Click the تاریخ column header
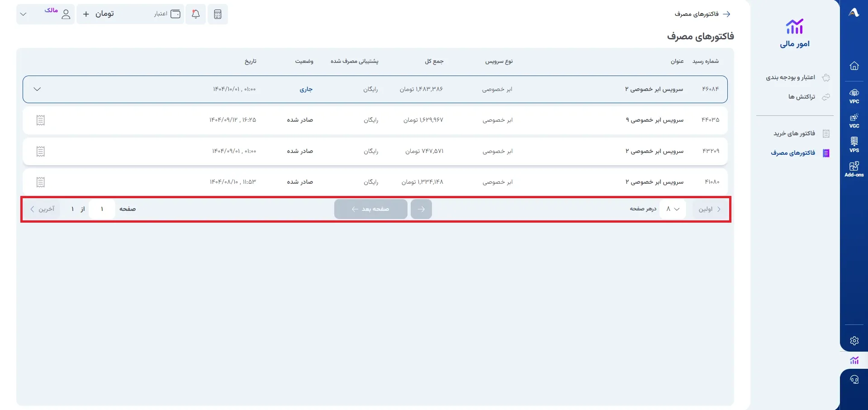The image size is (868, 410). [x=251, y=61]
